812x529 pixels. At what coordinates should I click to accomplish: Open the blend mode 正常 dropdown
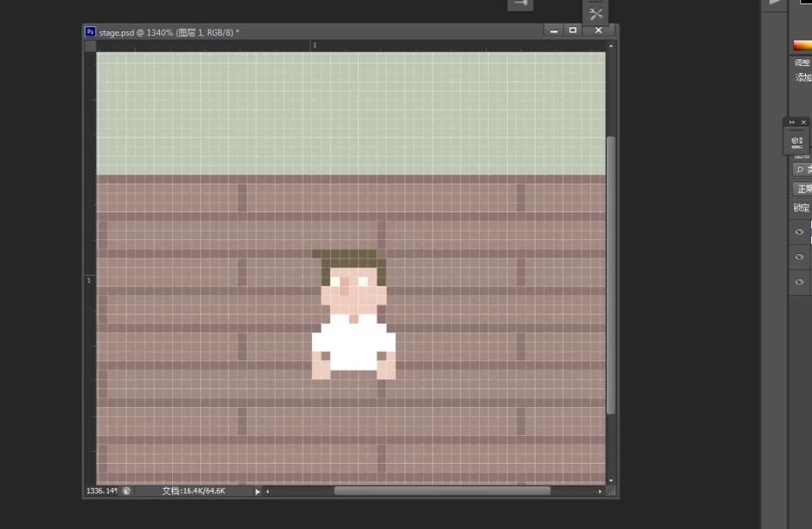click(802, 189)
